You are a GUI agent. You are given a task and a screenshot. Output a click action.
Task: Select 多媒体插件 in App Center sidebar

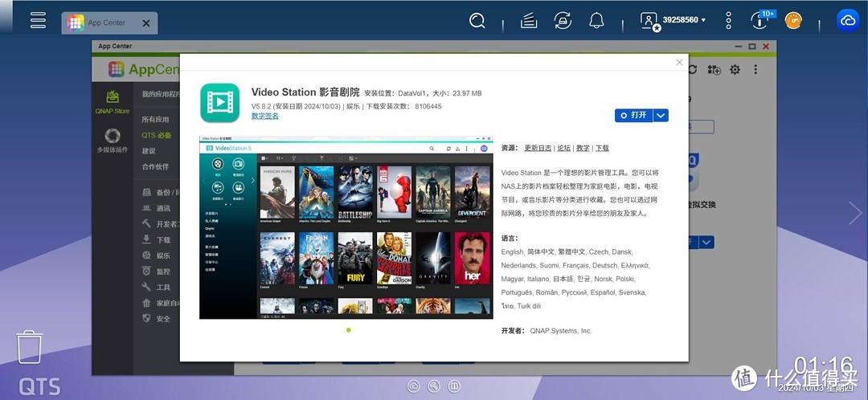pyautogui.click(x=113, y=141)
